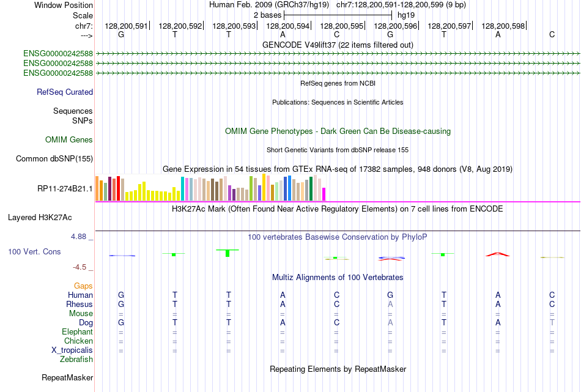Click the 4.88 PhyloP upper scale value
Screen dimensions: 581x392
[x=79, y=237]
